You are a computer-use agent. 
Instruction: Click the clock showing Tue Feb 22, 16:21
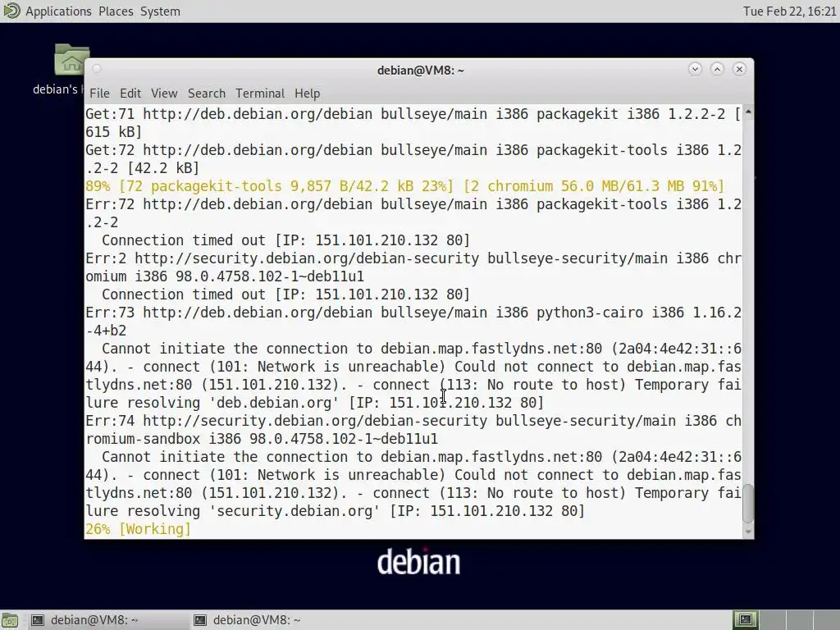(790, 11)
